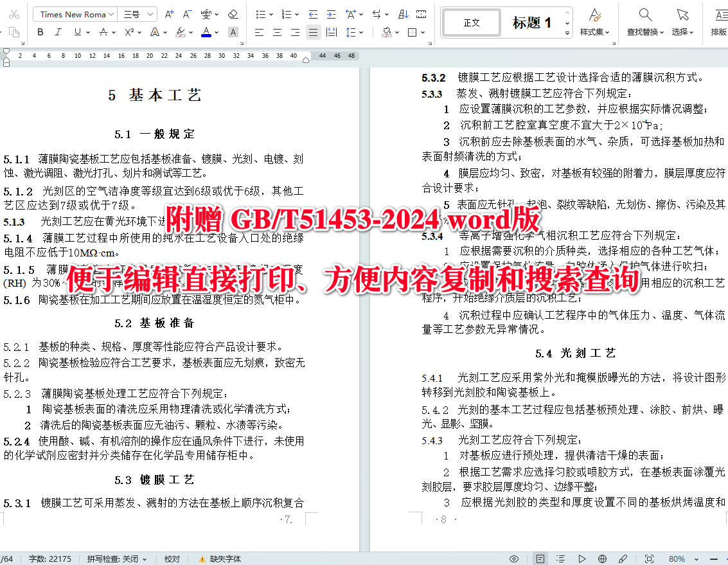Select center text alignment

click(x=276, y=32)
